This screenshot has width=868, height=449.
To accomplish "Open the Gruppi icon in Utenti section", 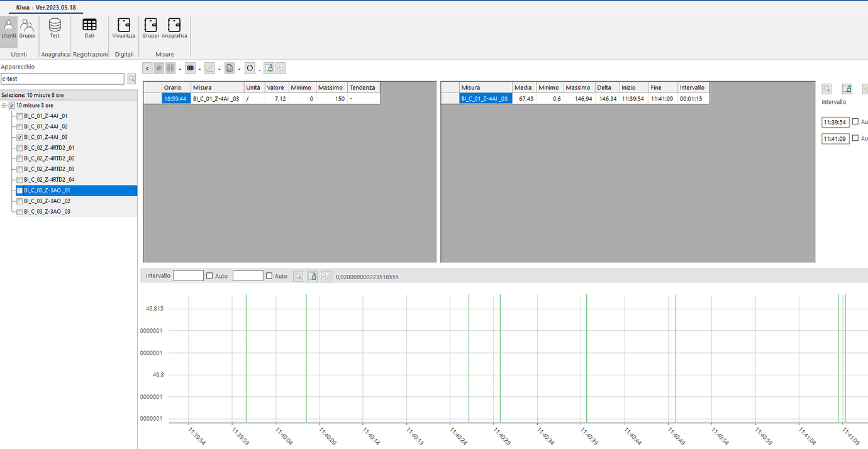I will pos(27,30).
